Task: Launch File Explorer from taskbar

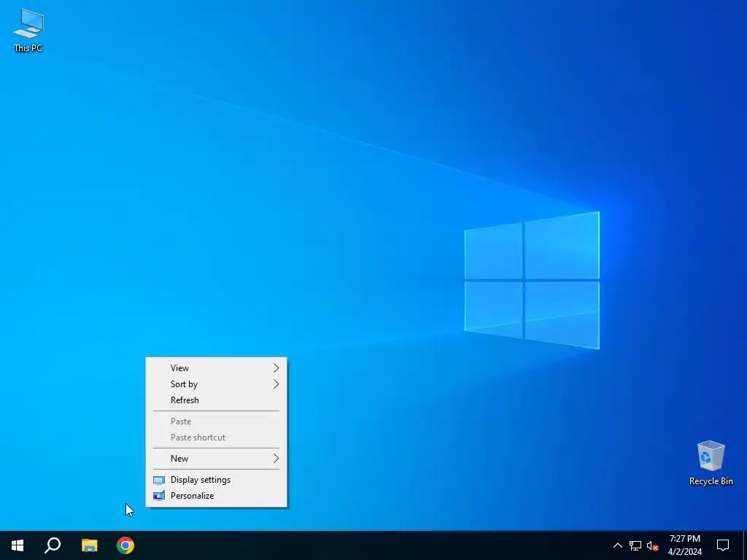Action: (x=89, y=545)
